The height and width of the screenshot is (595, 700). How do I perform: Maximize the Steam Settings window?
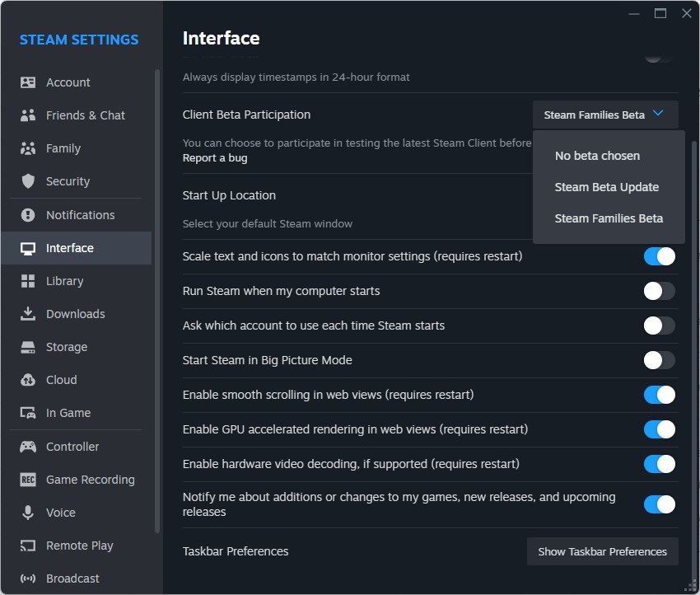point(660,13)
